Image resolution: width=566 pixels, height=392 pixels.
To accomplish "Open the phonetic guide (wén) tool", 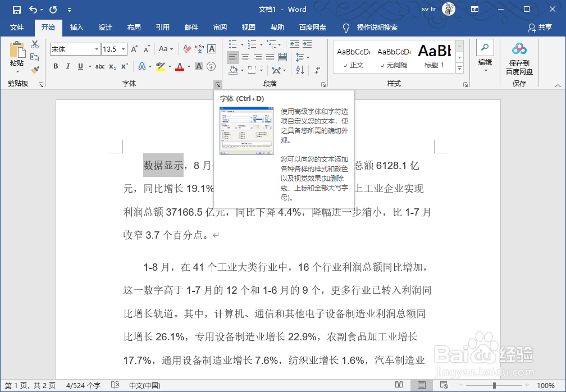I will pyautogui.click(x=200, y=49).
